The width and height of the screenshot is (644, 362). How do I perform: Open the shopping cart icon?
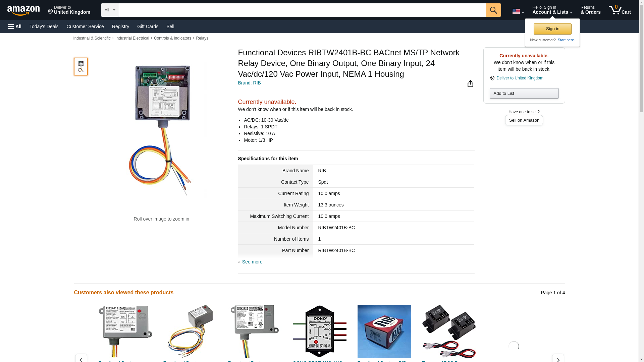pos(620,10)
